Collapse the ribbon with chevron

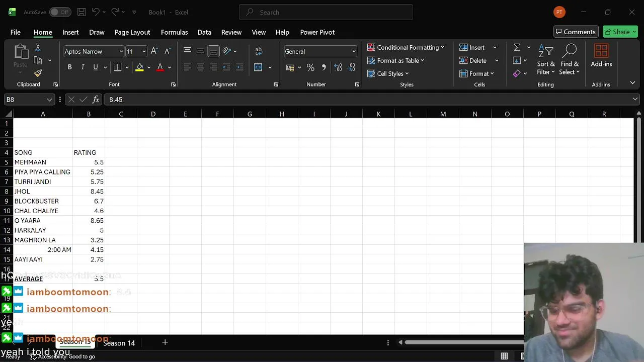(x=632, y=82)
